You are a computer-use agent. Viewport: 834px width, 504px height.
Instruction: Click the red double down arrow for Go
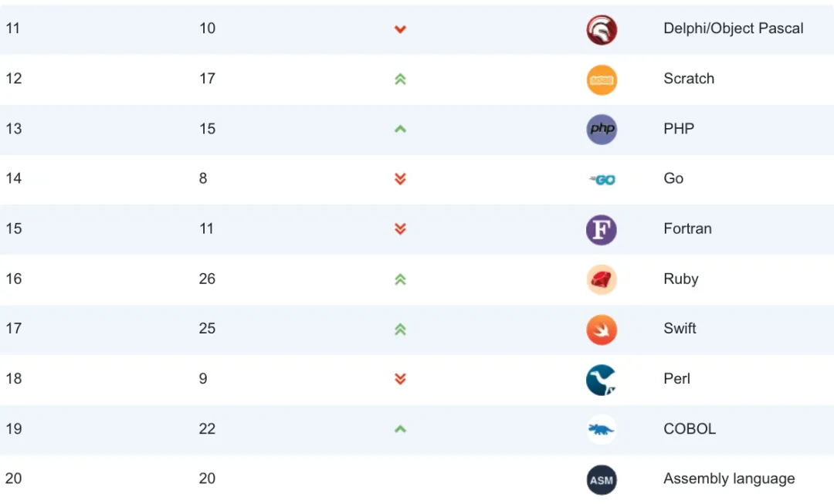(400, 178)
